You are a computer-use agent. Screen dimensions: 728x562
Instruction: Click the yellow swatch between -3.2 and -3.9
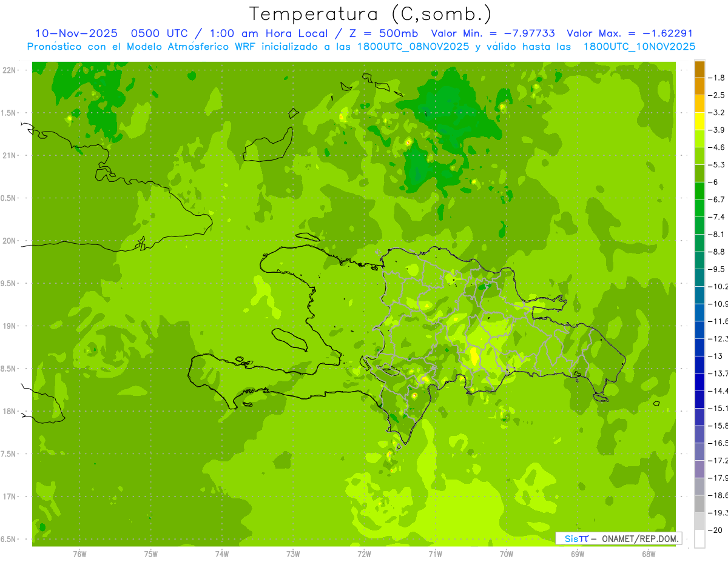click(x=699, y=121)
